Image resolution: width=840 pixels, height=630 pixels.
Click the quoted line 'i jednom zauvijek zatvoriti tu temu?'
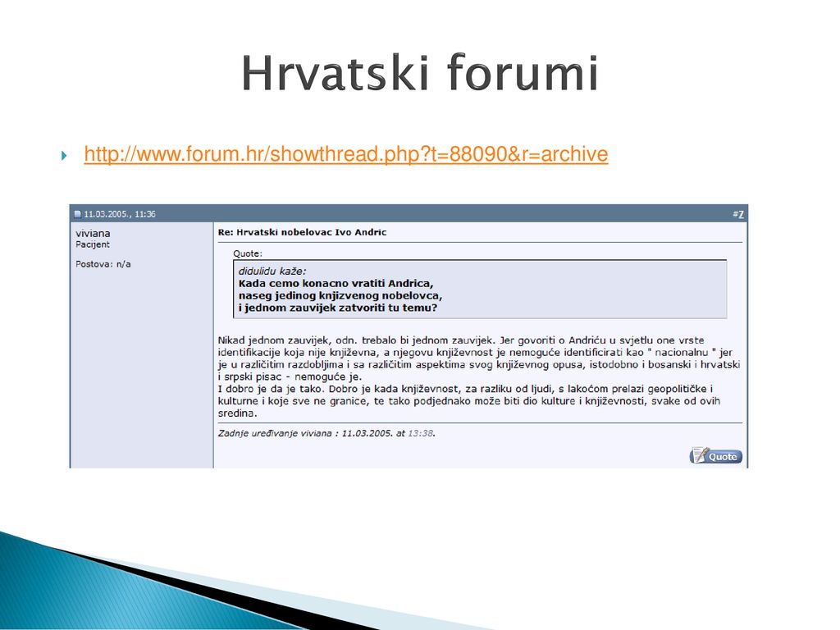[x=338, y=308]
